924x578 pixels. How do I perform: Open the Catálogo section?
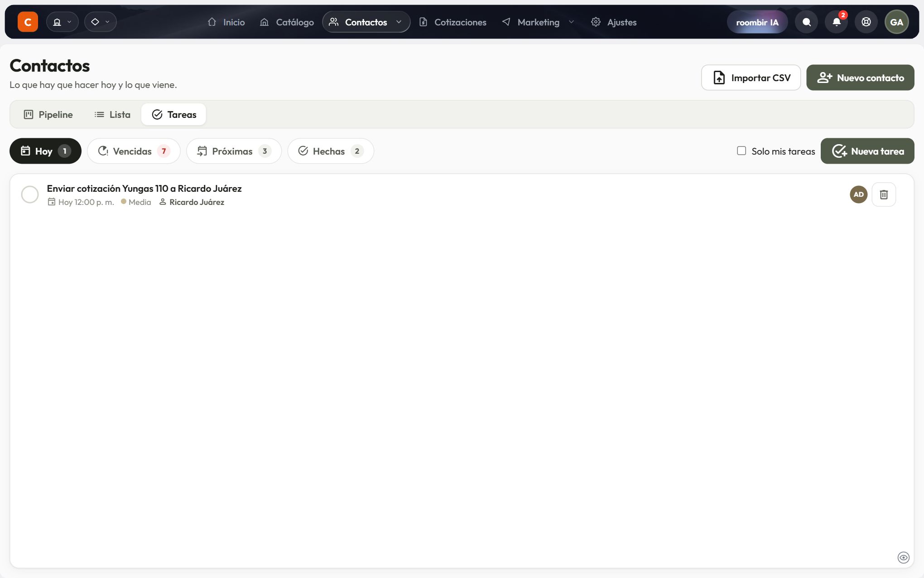287,22
